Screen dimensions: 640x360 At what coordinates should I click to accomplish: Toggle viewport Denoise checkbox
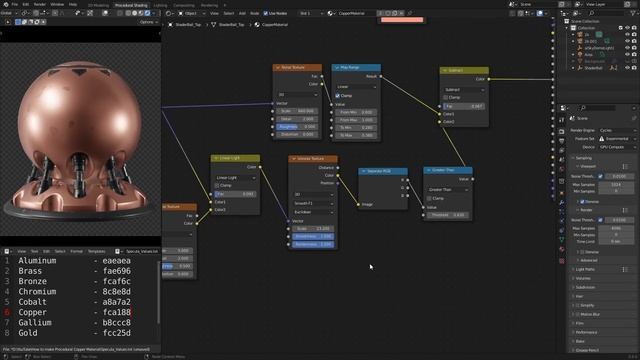point(582,202)
